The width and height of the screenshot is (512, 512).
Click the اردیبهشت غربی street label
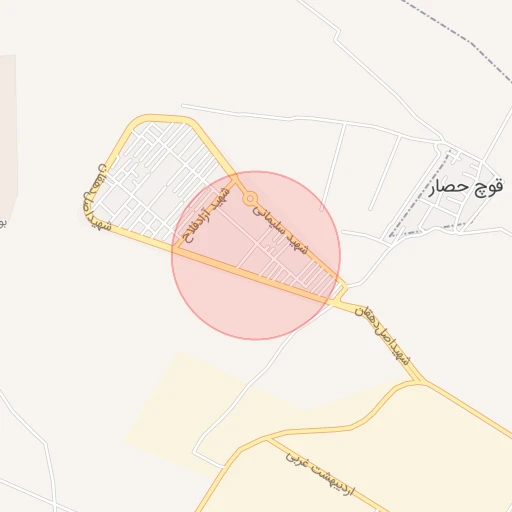320,474
